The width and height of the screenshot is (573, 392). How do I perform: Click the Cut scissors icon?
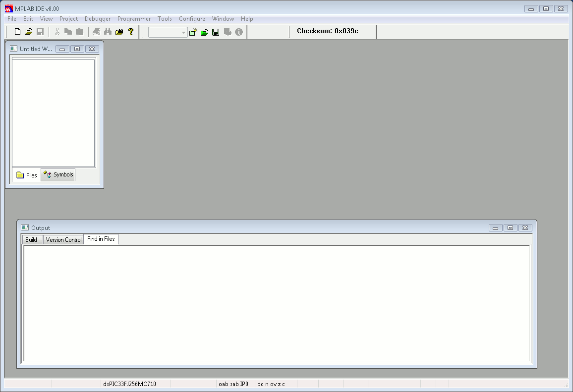coord(57,32)
